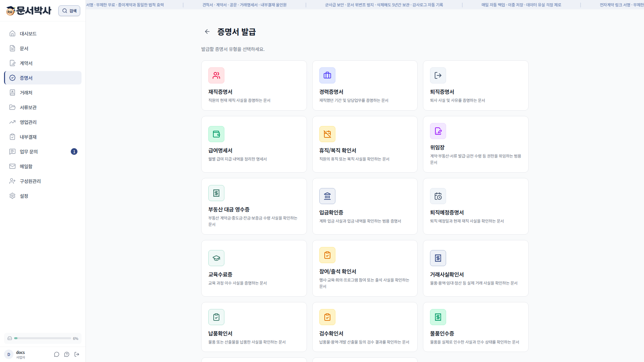
Task: Select the 부동산 대금 영수증 receipt icon
Action: tap(216, 193)
